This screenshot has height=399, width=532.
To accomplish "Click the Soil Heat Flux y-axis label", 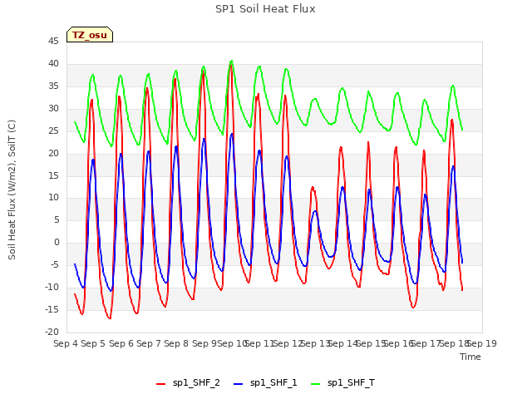I will coord(12,190).
